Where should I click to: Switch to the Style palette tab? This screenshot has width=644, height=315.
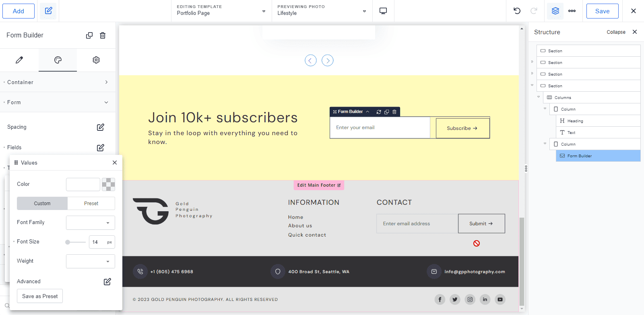[58, 60]
